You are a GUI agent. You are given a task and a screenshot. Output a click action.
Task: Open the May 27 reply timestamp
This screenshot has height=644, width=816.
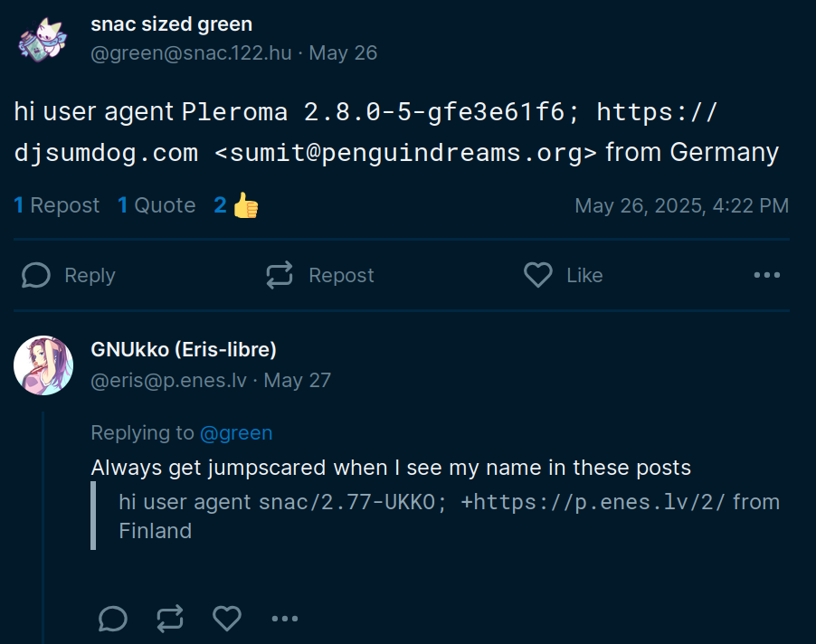pyautogui.click(x=297, y=380)
